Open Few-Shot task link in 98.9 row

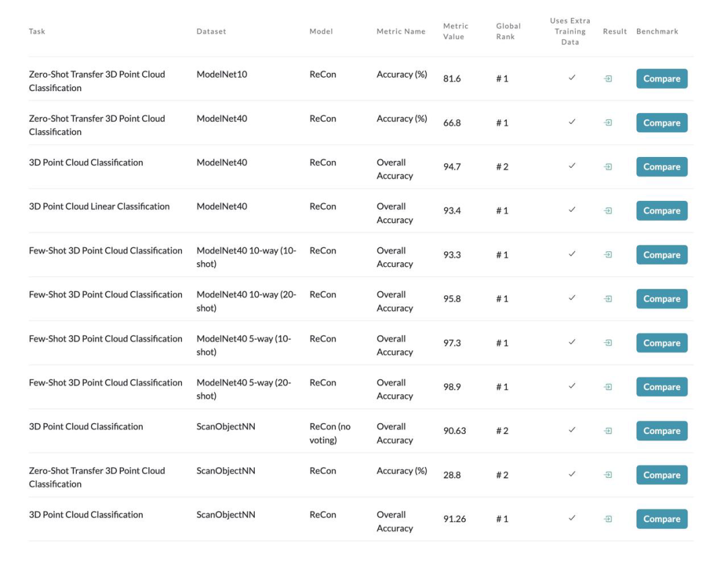[105, 382]
